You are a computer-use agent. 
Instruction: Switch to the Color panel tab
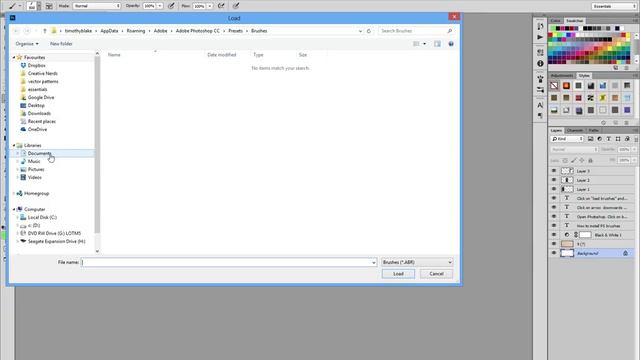point(556,21)
